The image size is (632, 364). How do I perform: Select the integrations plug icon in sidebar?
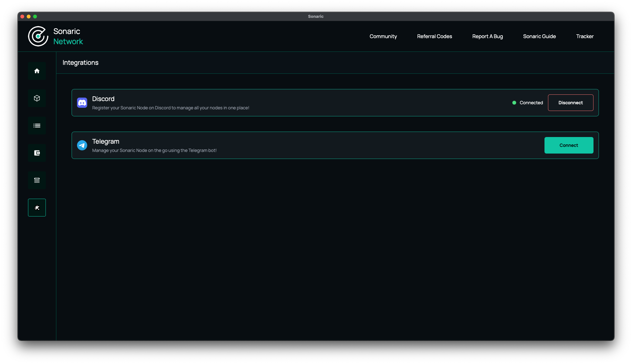pyautogui.click(x=37, y=208)
